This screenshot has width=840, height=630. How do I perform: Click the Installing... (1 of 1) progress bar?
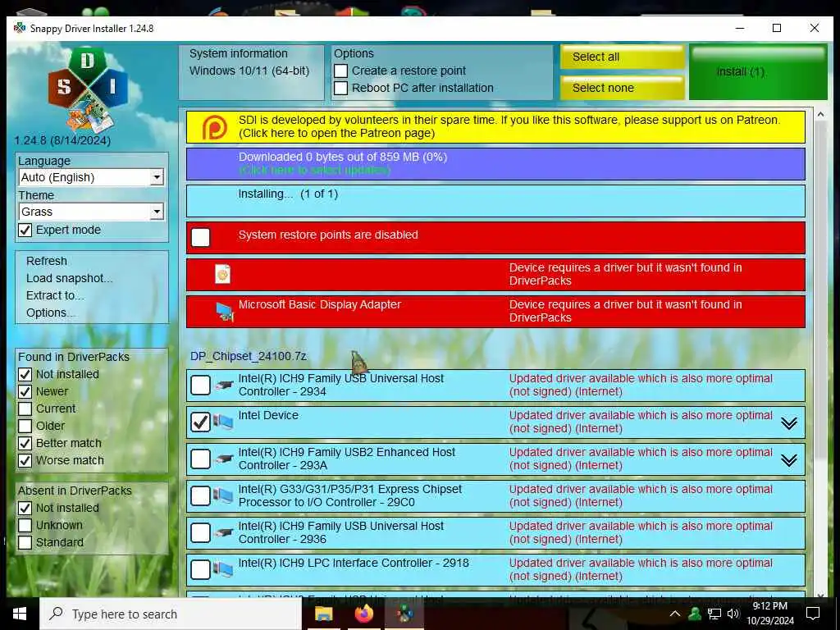click(495, 201)
